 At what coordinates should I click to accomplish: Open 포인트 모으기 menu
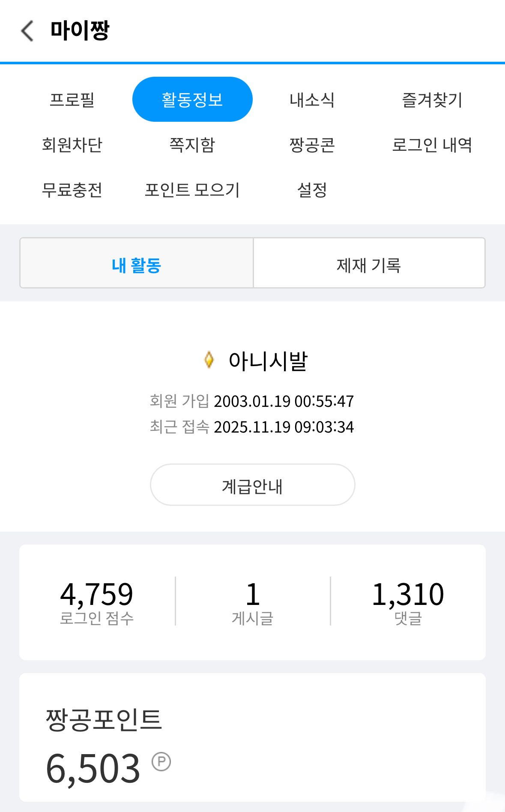tap(192, 190)
